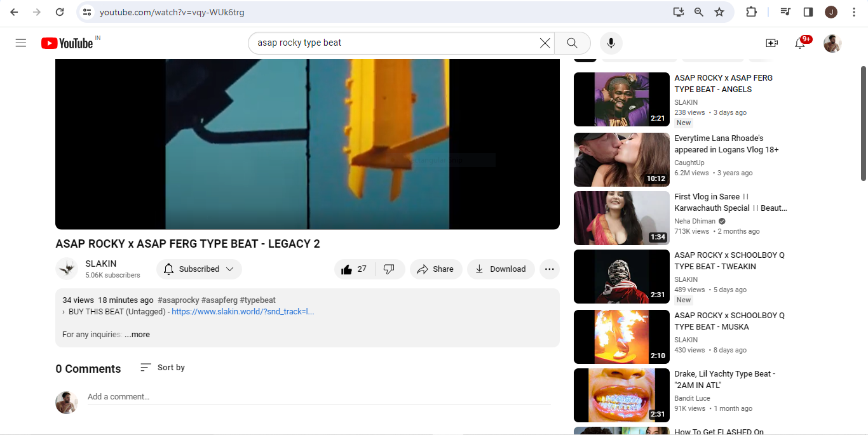
Task: Click the browser URL address bar
Action: [381, 12]
